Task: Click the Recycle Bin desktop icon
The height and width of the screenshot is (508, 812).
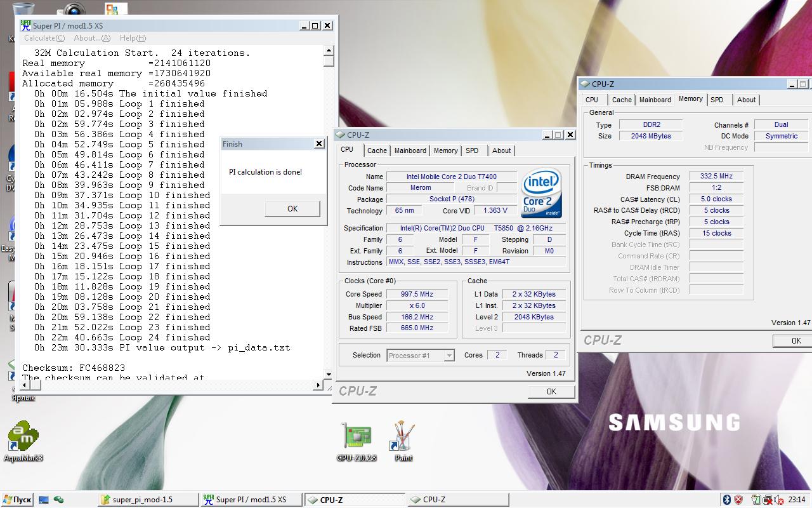Action: click(24, 10)
